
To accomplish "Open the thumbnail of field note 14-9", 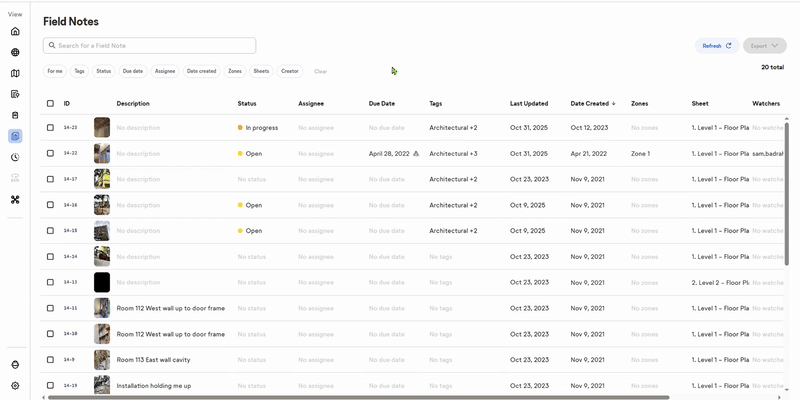I will [x=102, y=360].
